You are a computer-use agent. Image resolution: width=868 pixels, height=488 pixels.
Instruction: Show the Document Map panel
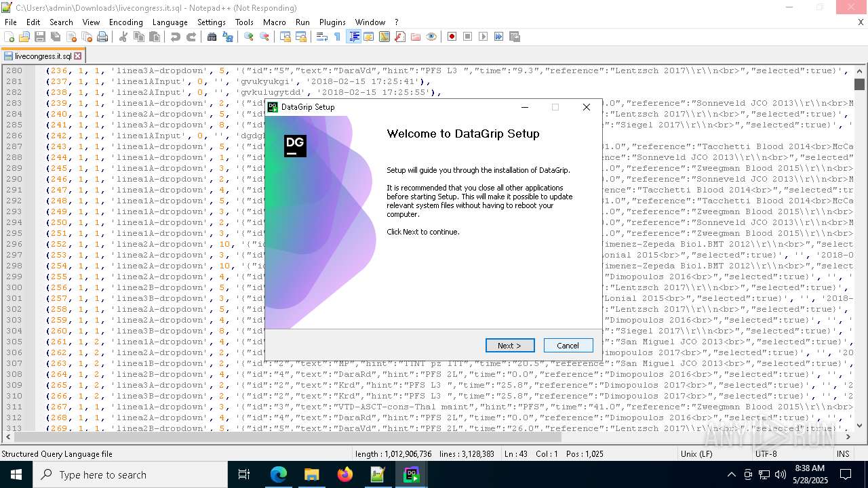384,37
